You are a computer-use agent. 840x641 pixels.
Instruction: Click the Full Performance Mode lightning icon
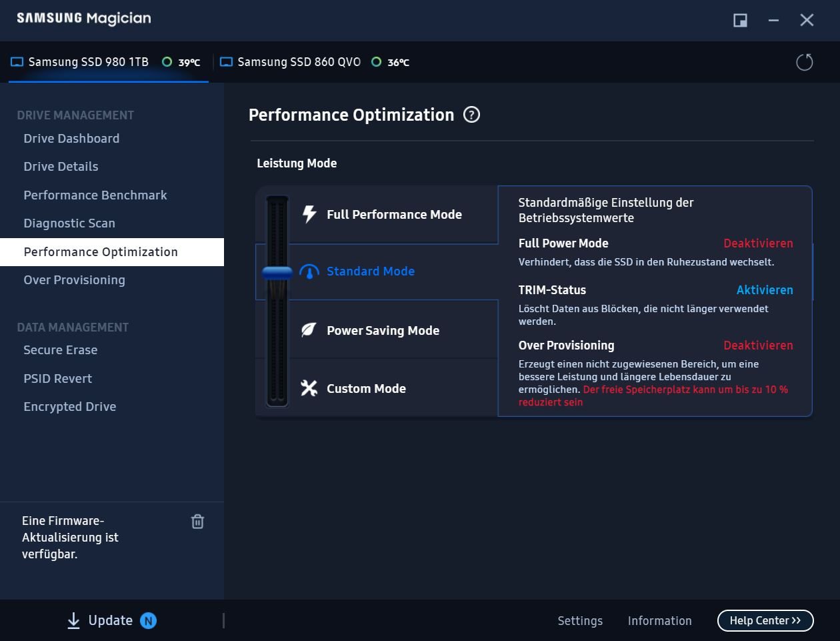pos(309,214)
